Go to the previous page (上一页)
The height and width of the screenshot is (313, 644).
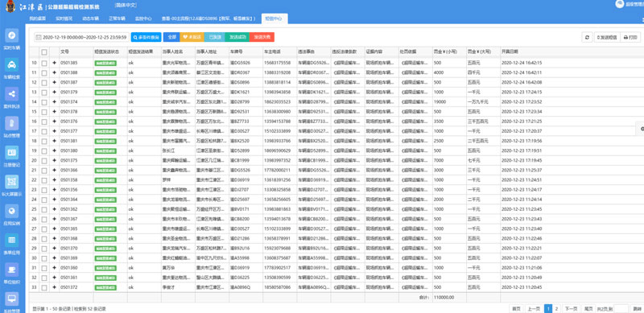[534, 308]
